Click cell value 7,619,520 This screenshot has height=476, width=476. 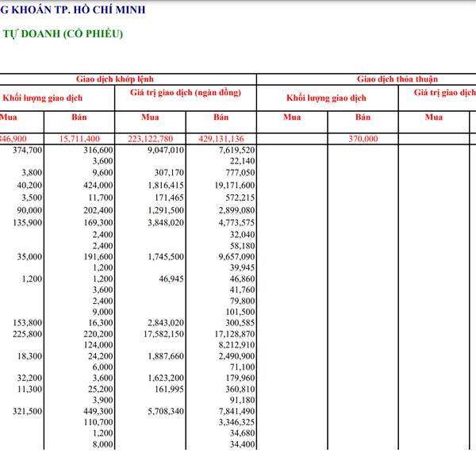click(236, 150)
